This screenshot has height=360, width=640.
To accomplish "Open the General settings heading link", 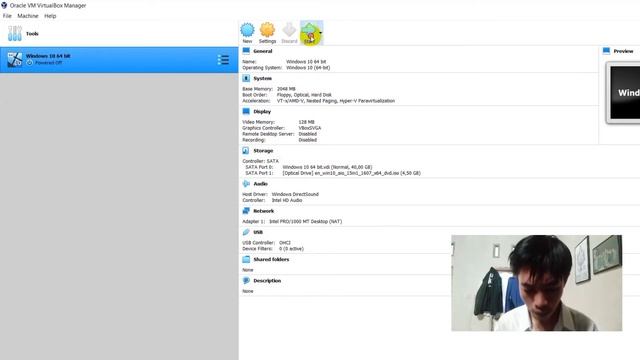I will click(262, 51).
